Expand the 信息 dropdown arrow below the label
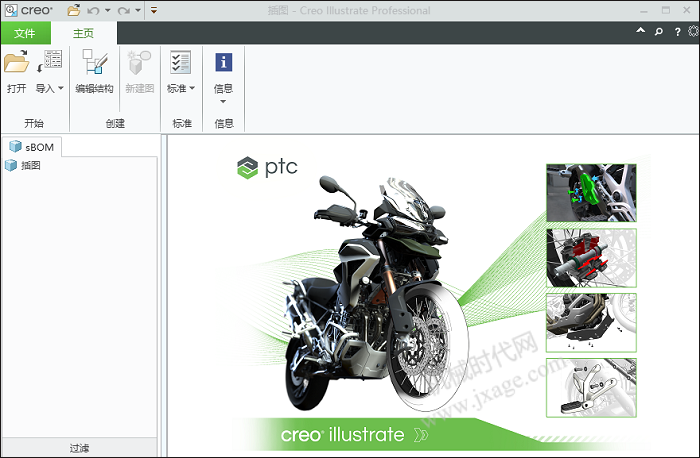Screen dimensions: 700x458 pos(223,101)
